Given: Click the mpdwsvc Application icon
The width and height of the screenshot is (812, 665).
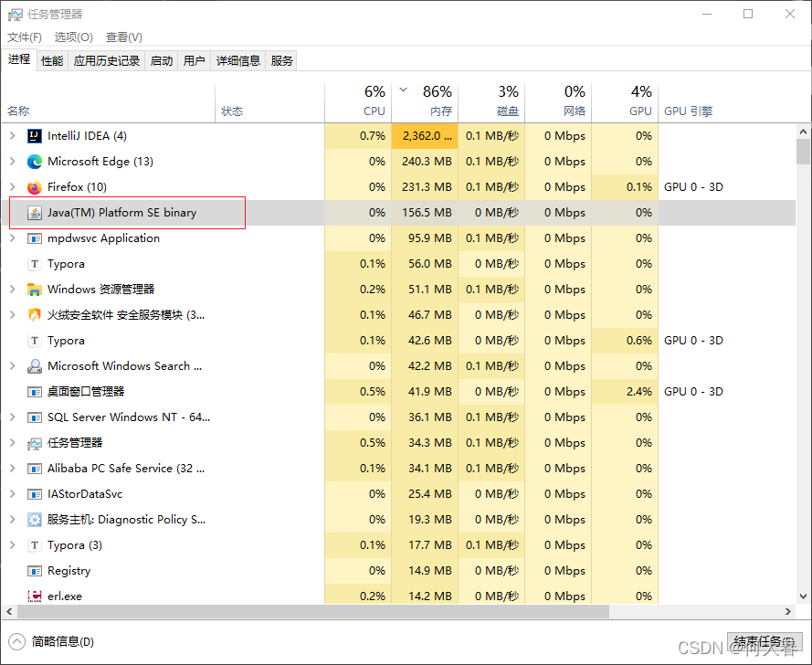Looking at the screenshot, I should click(34, 238).
